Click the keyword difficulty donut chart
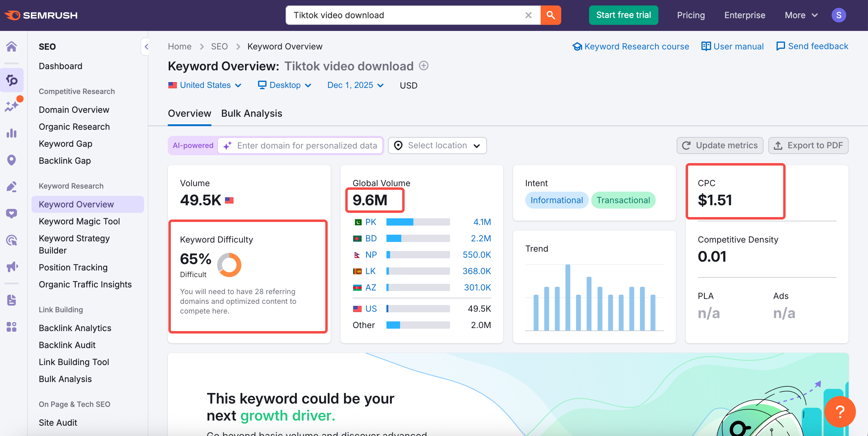 click(x=229, y=265)
